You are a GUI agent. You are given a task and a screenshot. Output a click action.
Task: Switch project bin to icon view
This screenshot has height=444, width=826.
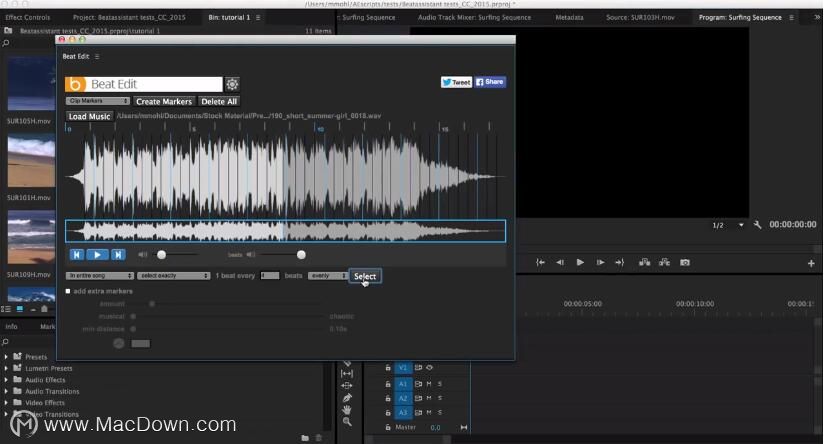19,309
